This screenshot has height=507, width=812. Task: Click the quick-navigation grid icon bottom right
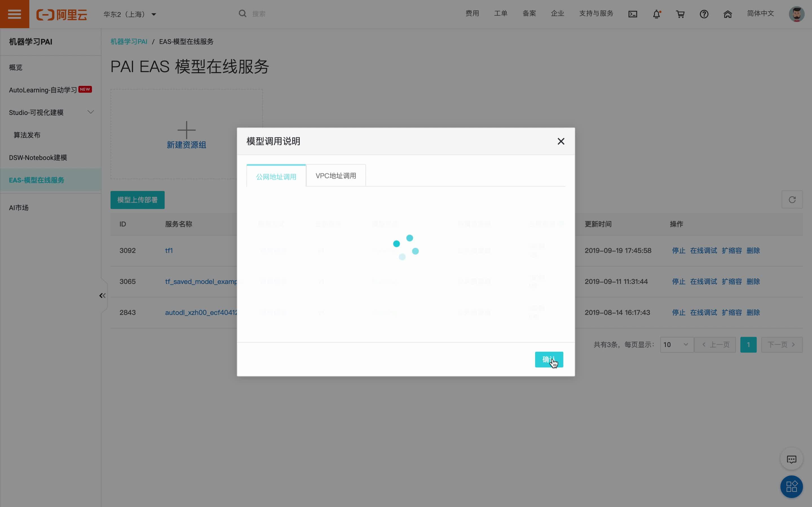point(791,486)
